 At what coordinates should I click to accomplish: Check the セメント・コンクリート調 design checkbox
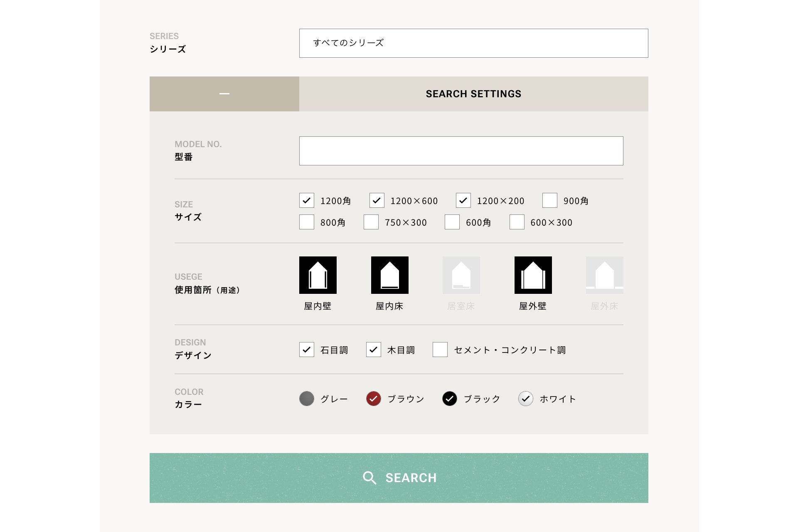click(x=440, y=350)
